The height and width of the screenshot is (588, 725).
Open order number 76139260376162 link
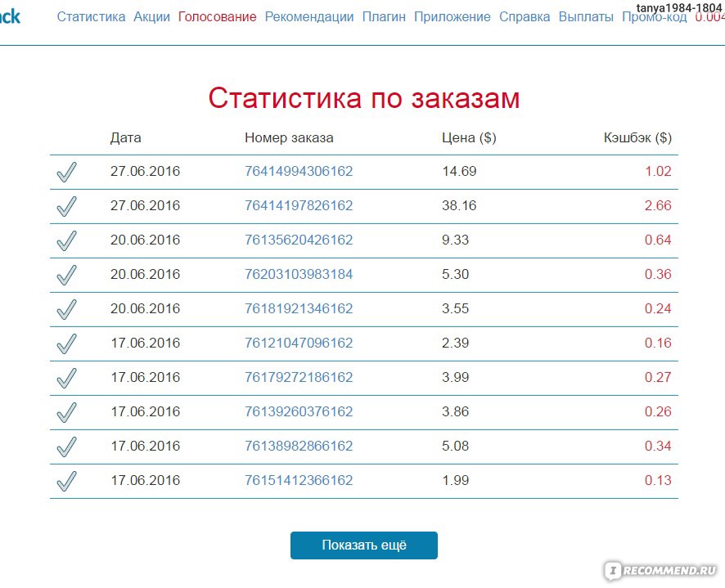click(299, 412)
